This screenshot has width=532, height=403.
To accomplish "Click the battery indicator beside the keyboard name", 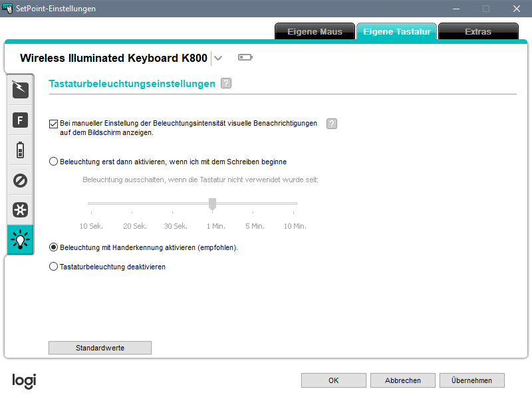I will 245,57.
